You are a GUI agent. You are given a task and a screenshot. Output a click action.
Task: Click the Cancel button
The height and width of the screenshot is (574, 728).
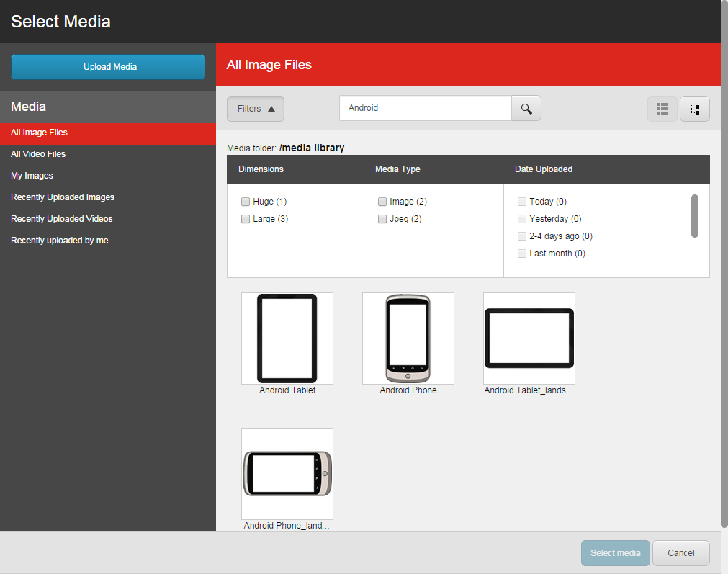[680, 552]
